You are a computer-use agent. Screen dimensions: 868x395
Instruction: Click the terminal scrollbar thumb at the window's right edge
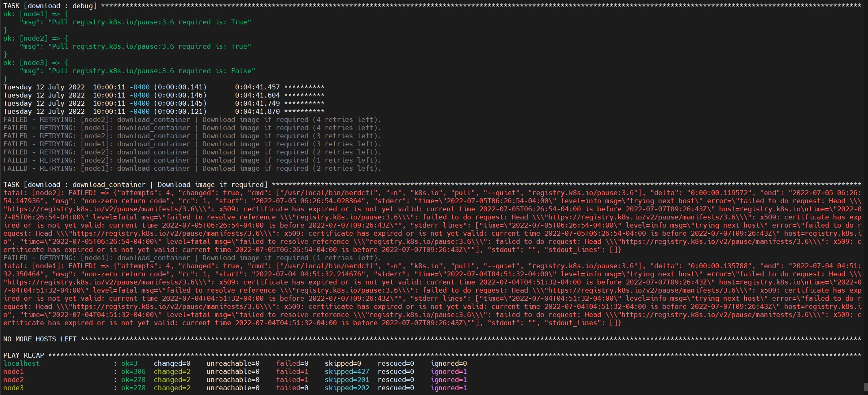pos(866,386)
